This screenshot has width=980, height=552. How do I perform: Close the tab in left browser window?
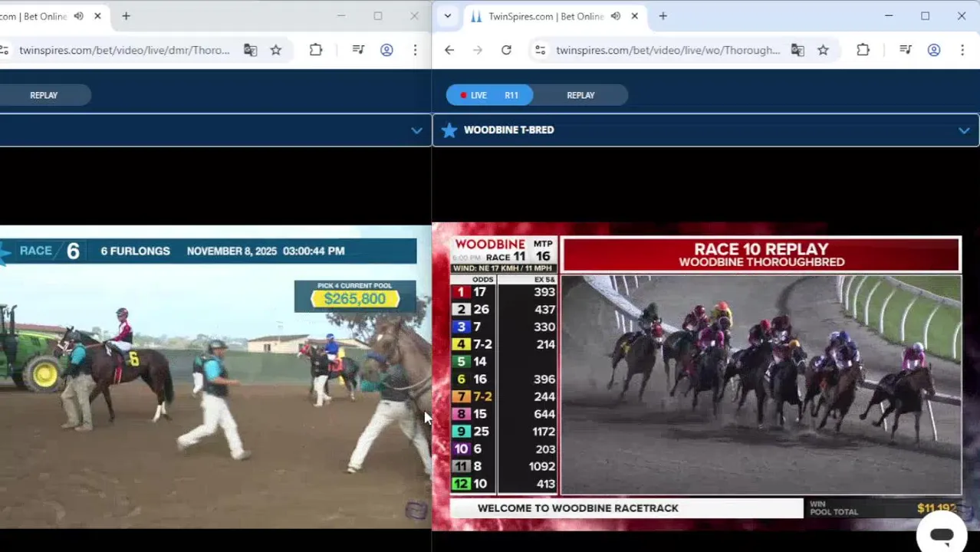click(97, 16)
